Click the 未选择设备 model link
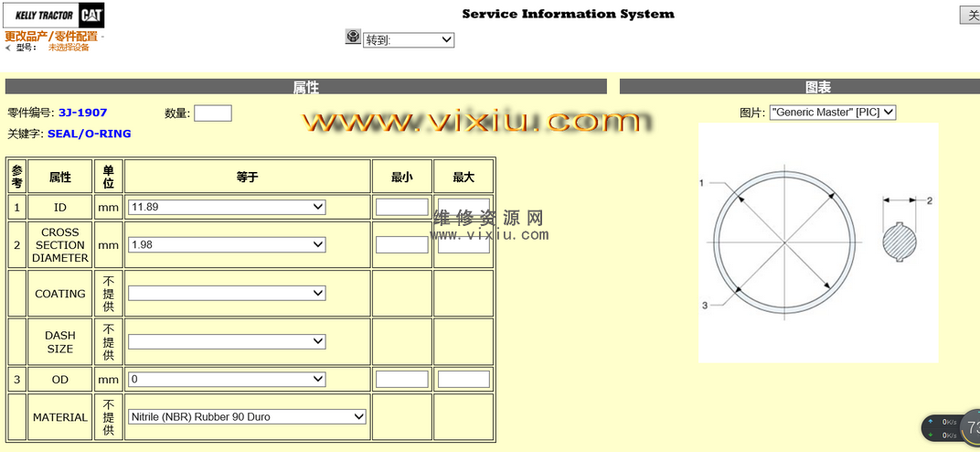 [x=69, y=48]
